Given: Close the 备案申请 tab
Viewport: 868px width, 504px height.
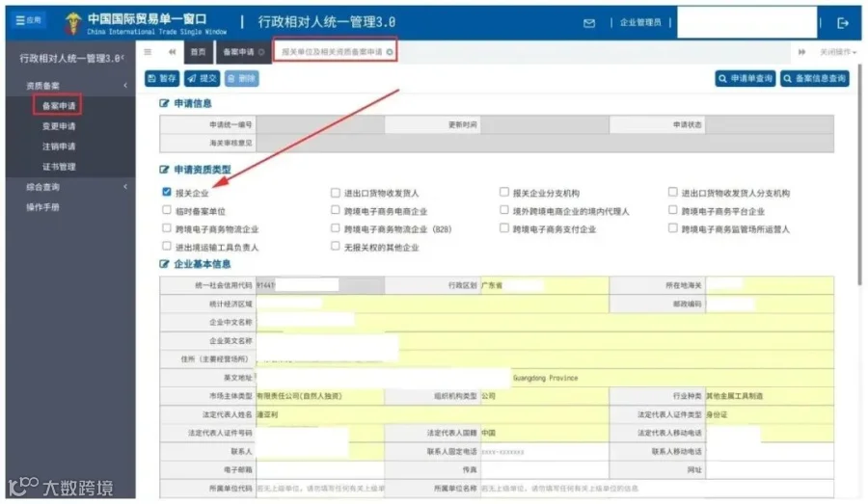Looking at the screenshot, I should [x=261, y=52].
